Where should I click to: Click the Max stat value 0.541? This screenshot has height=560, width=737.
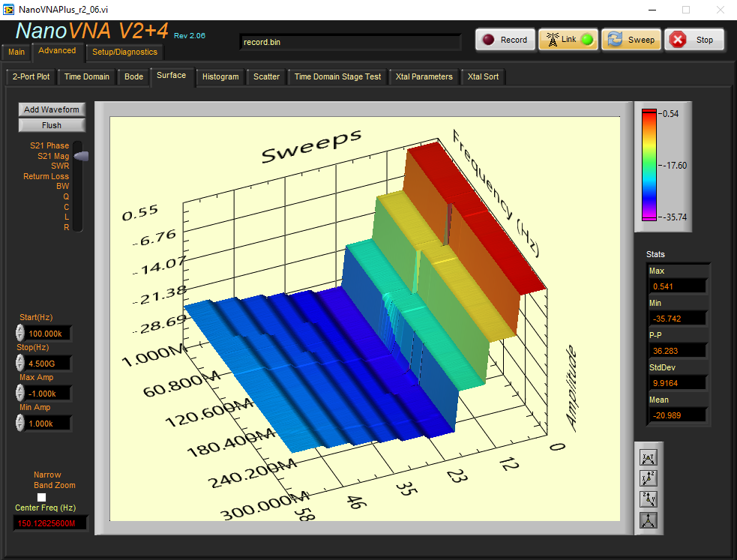(x=677, y=286)
